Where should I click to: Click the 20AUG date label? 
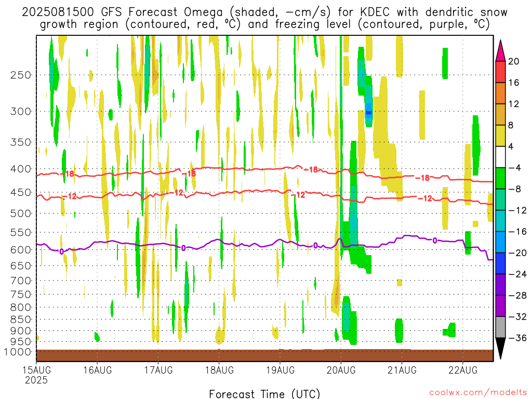click(x=341, y=370)
